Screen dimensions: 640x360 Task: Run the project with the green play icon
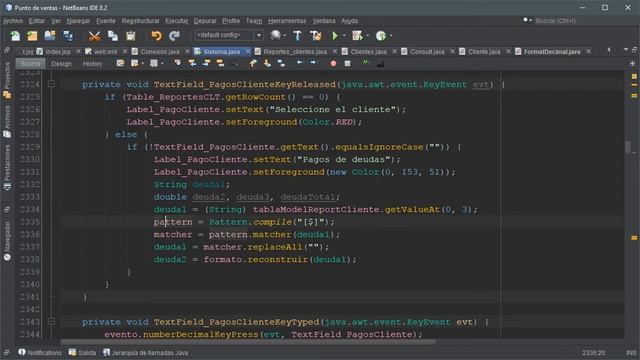point(335,36)
